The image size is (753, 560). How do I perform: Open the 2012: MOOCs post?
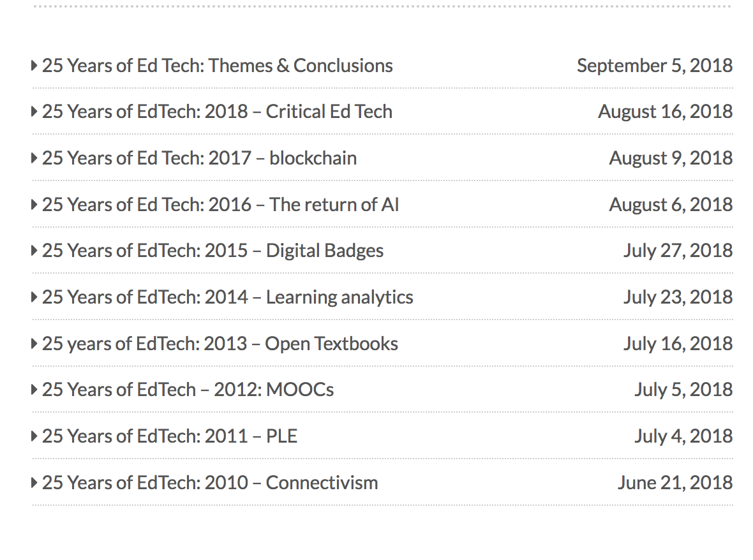(188, 390)
